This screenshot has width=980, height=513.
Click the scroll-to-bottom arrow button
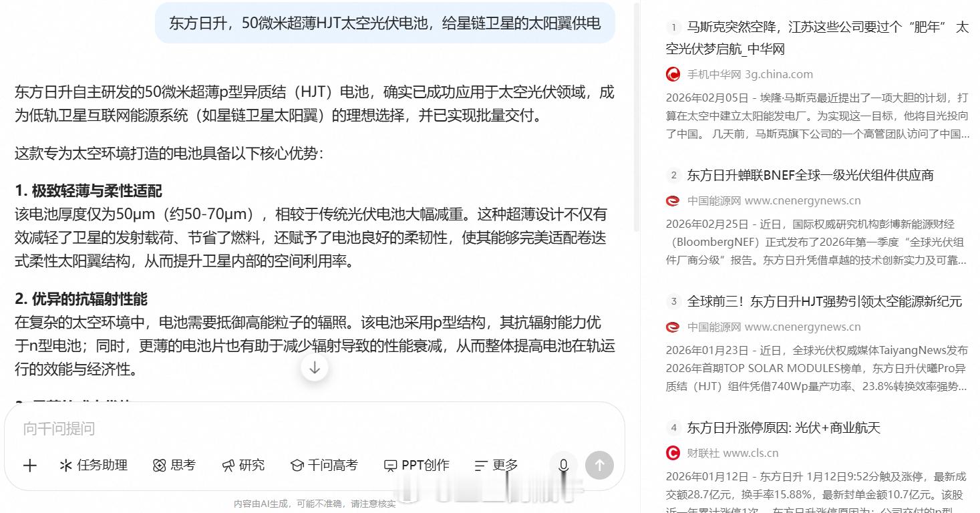[x=315, y=367]
